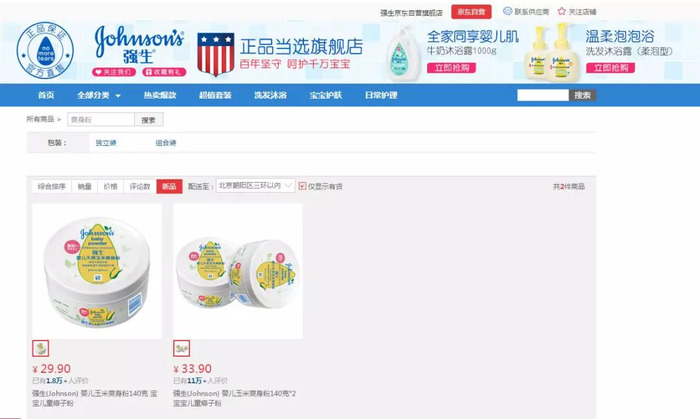The height and width of the screenshot is (419, 700).
Task: Click the Johnson's 强生 brand logo
Action: (139, 44)
